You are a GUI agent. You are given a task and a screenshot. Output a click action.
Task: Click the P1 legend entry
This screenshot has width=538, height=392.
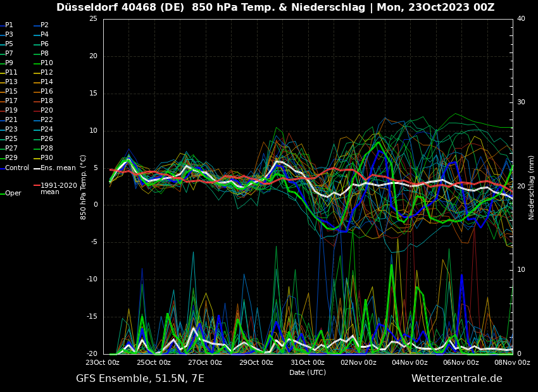tap(9, 25)
